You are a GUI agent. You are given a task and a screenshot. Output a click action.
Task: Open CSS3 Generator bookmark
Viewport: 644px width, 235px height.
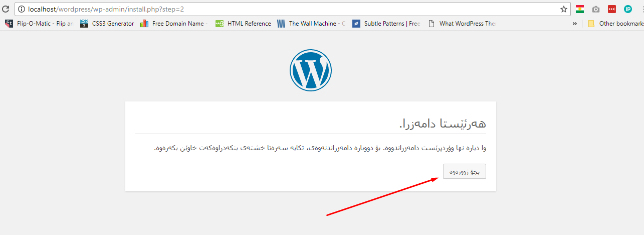[x=107, y=23]
